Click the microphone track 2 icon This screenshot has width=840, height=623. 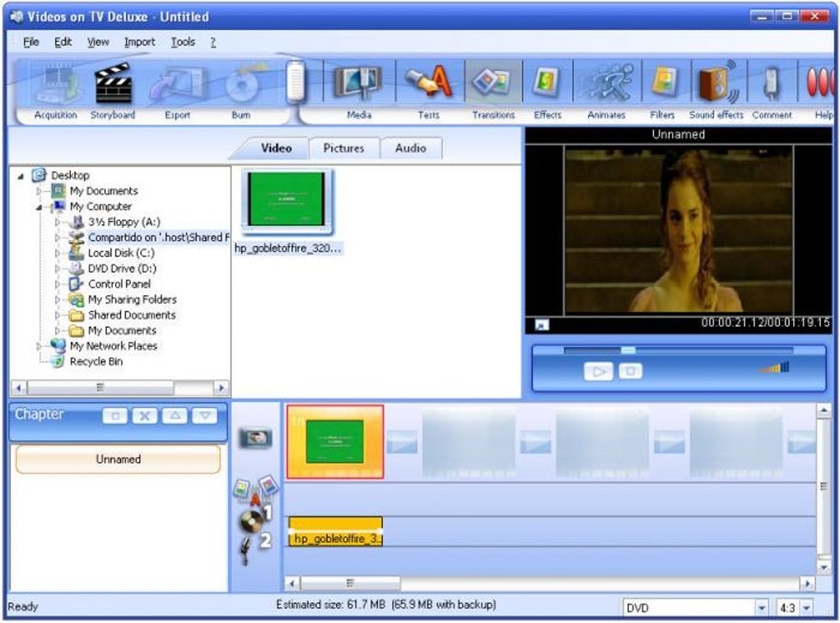245,550
